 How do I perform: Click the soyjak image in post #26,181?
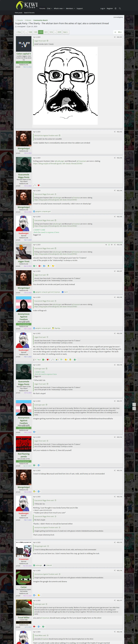(65, 86)
